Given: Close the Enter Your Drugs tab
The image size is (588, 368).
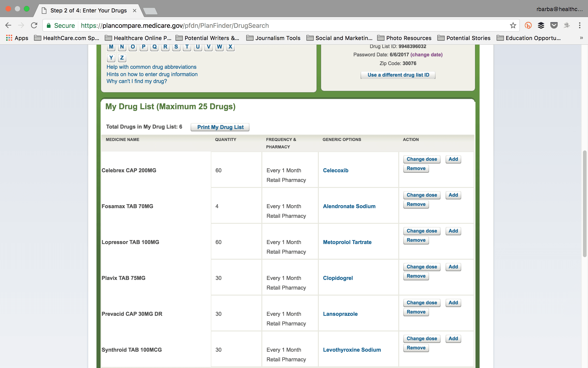Looking at the screenshot, I should (134, 11).
